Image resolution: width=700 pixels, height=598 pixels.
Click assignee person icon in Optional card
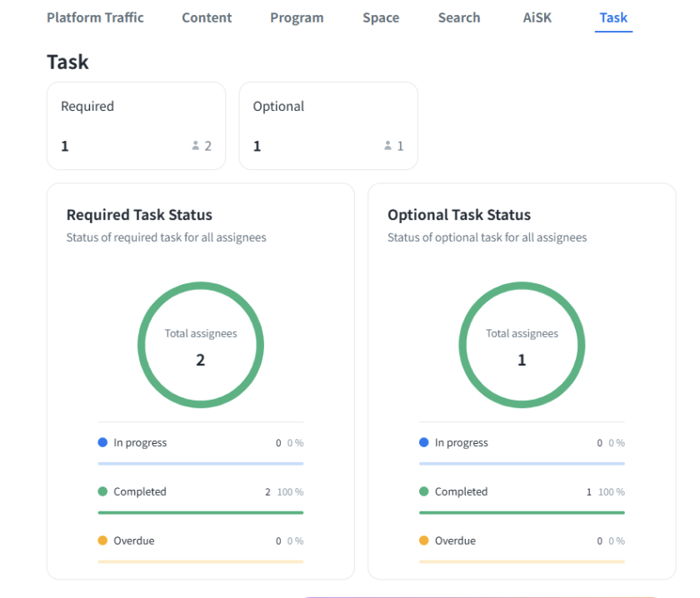click(387, 146)
